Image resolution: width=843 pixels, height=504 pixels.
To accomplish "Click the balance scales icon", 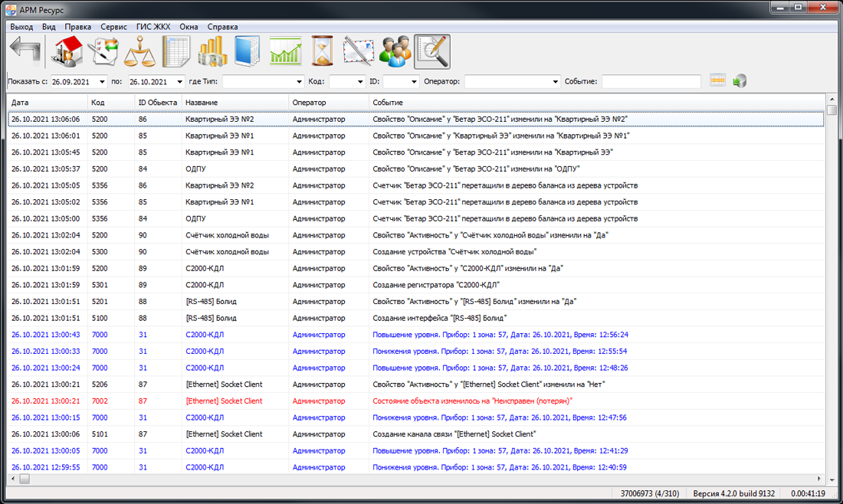I will tap(139, 52).
